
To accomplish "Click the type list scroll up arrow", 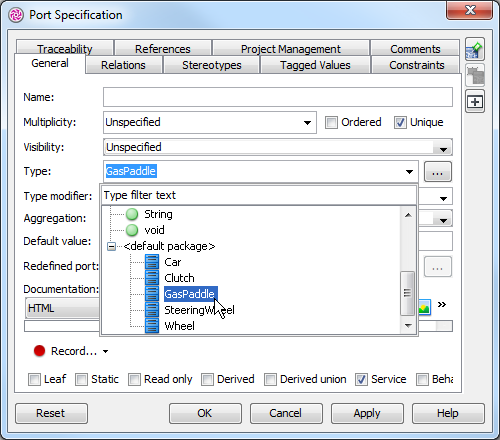I will click(x=408, y=215).
